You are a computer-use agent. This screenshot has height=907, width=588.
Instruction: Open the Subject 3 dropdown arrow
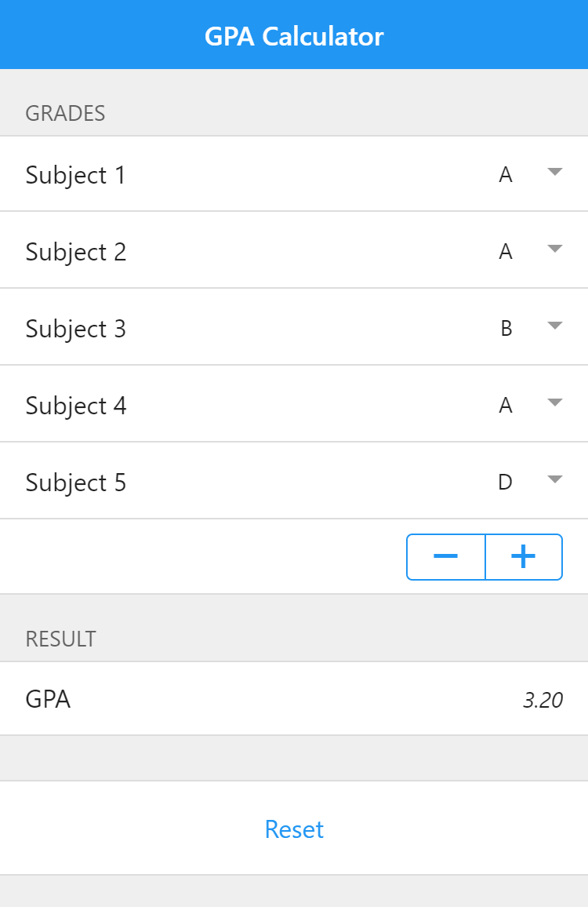555,326
